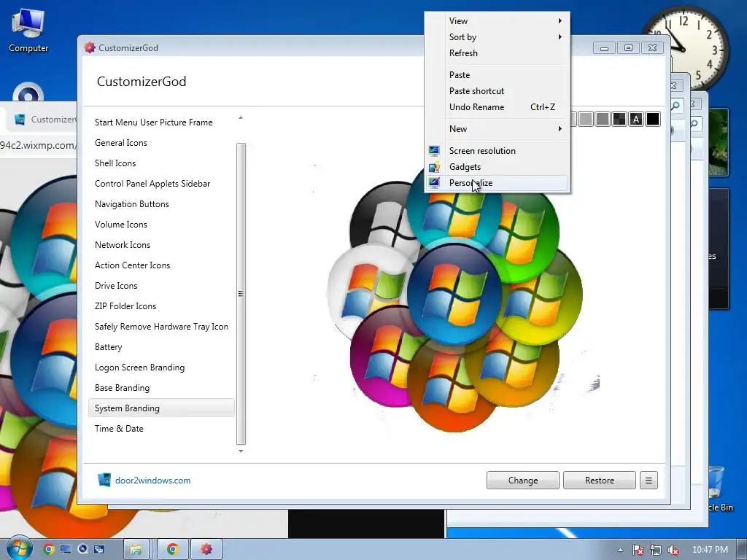747x560 pixels.
Task: Open Windows Explorer taskbar button
Action: point(136,550)
